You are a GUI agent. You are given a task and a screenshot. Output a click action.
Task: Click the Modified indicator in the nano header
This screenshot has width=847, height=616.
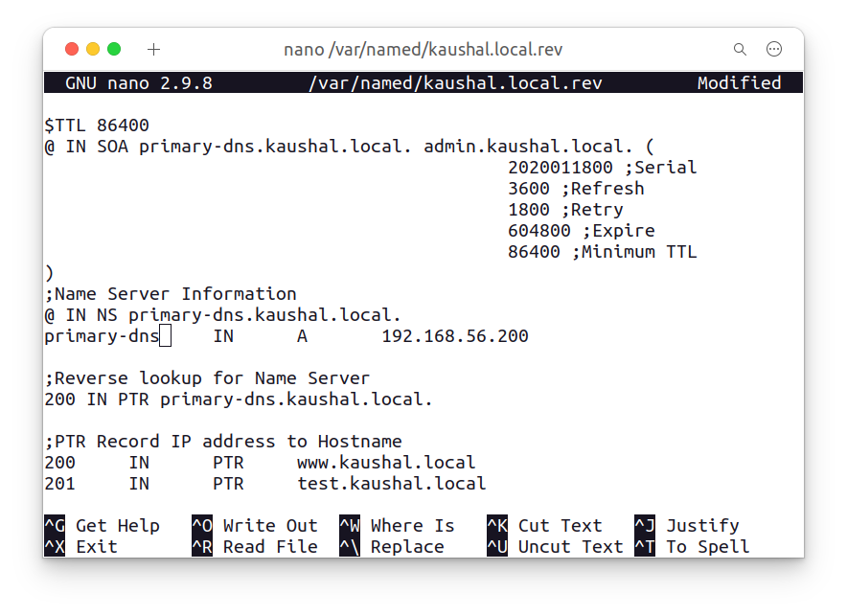tap(739, 82)
